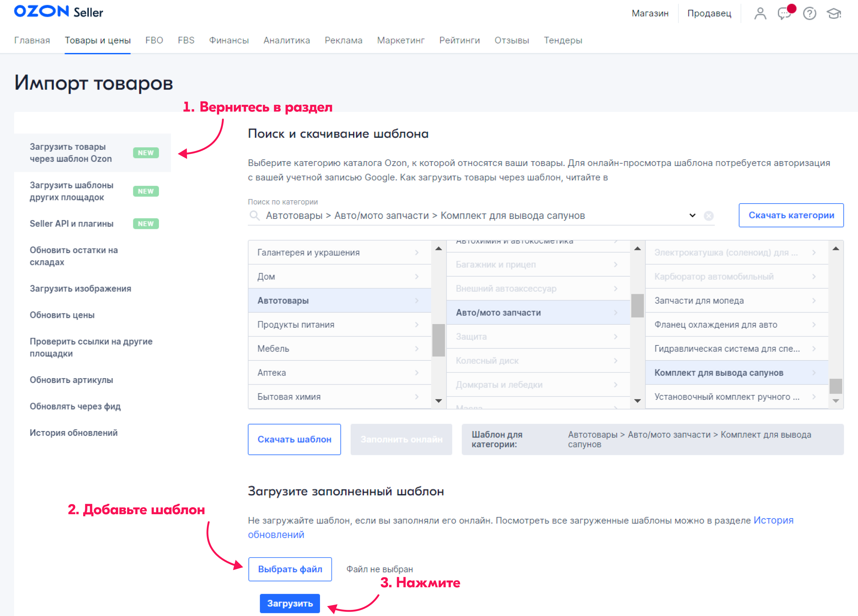Select the Продавец header link
This screenshot has height=616, width=858.
[709, 13]
